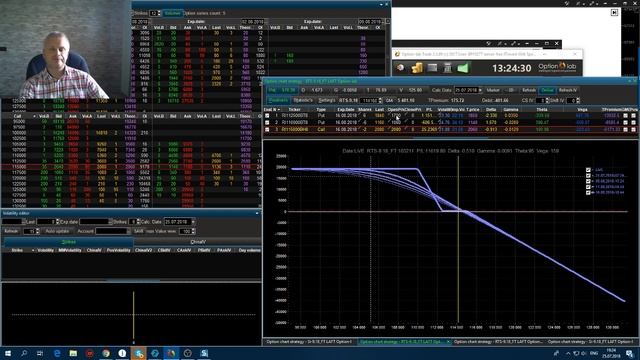Open the white round icon app on the taskbar
This screenshot has height=360, width=640.
pyautogui.click(x=122, y=353)
